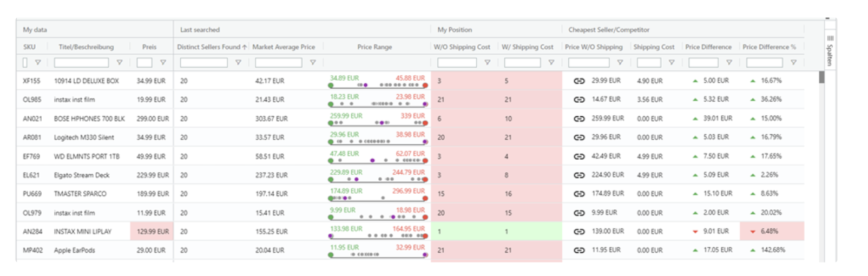Select the My data group header
Viewport: 868px width, 276px height.
(x=35, y=30)
